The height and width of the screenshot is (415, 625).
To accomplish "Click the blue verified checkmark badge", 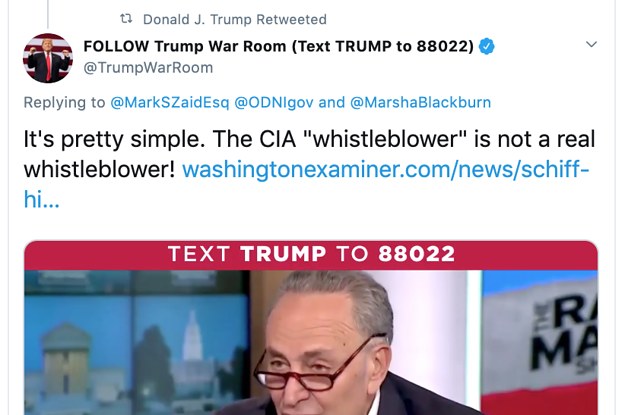I will pyautogui.click(x=487, y=46).
